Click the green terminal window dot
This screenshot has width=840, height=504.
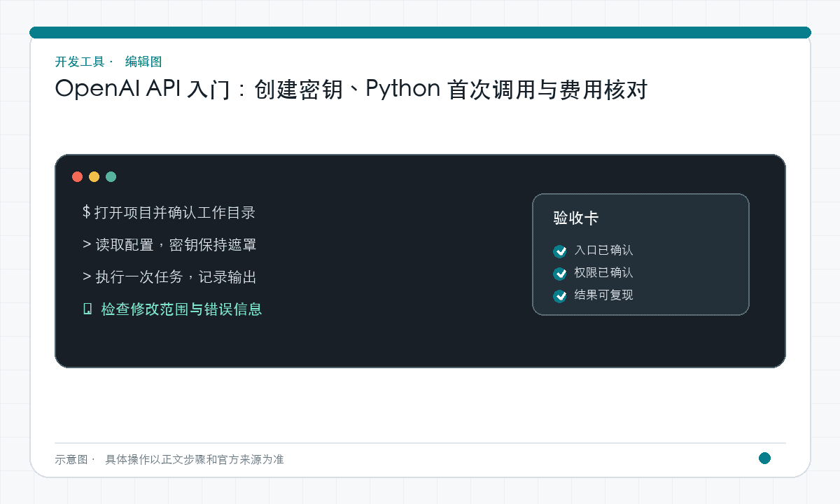pyautogui.click(x=111, y=176)
